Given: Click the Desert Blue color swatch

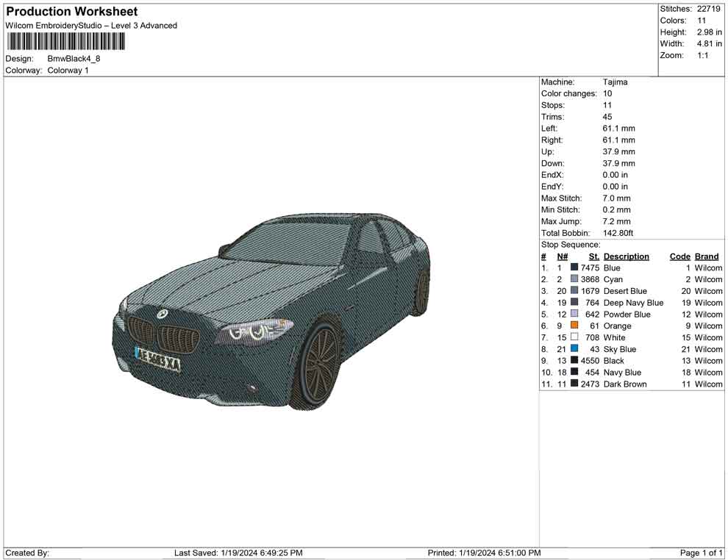Looking at the screenshot, I should point(574,290).
